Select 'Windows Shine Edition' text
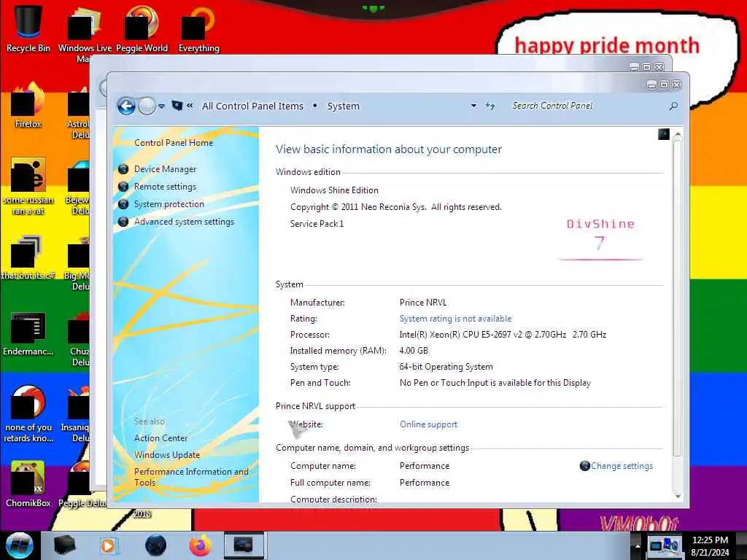This screenshot has width=747, height=560. point(334,190)
